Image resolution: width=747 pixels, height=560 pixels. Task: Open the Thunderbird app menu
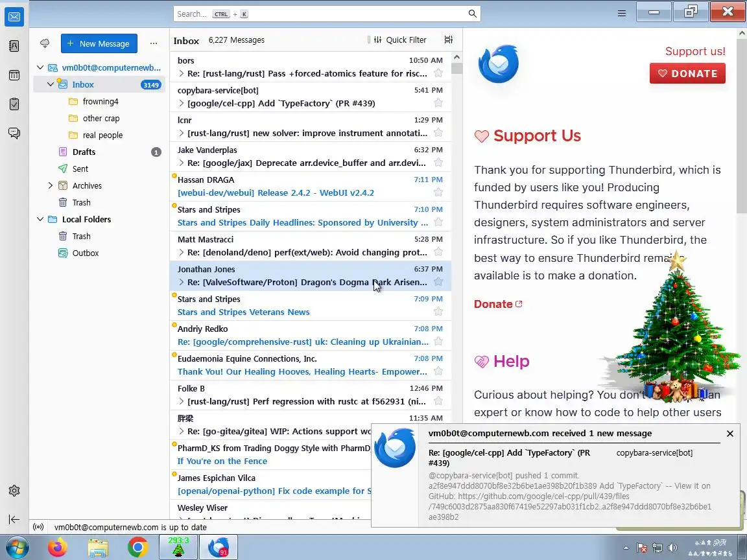[622, 14]
